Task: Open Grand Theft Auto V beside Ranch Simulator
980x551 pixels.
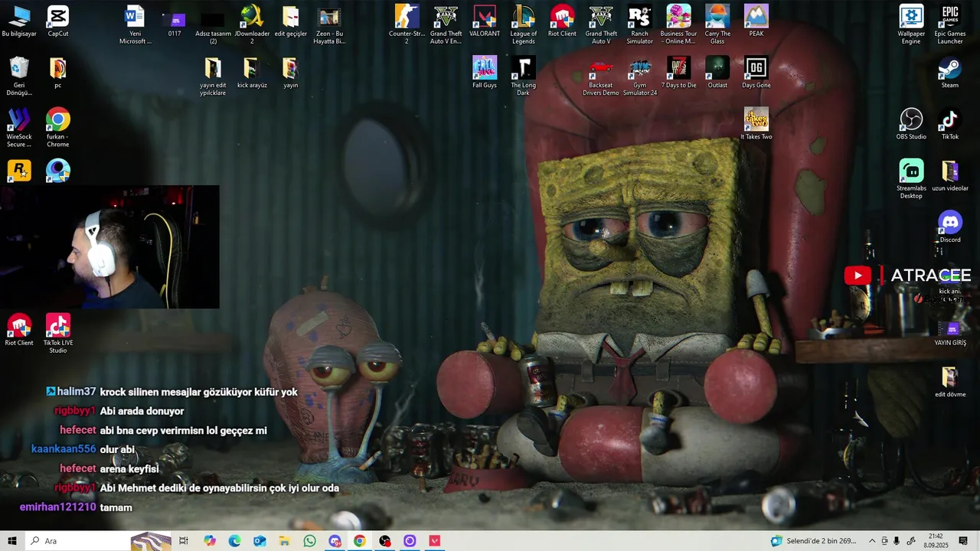Action: pos(601,25)
